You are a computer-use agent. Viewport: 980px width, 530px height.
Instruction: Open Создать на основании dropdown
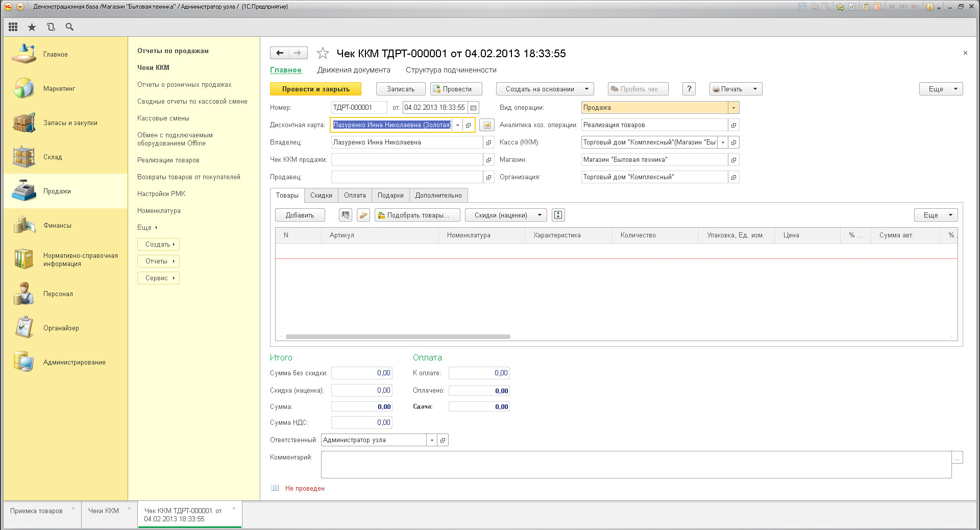[x=545, y=89]
